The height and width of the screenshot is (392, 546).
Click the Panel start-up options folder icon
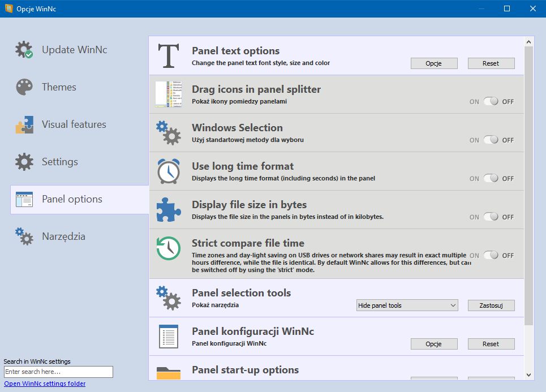coord(169,373)
